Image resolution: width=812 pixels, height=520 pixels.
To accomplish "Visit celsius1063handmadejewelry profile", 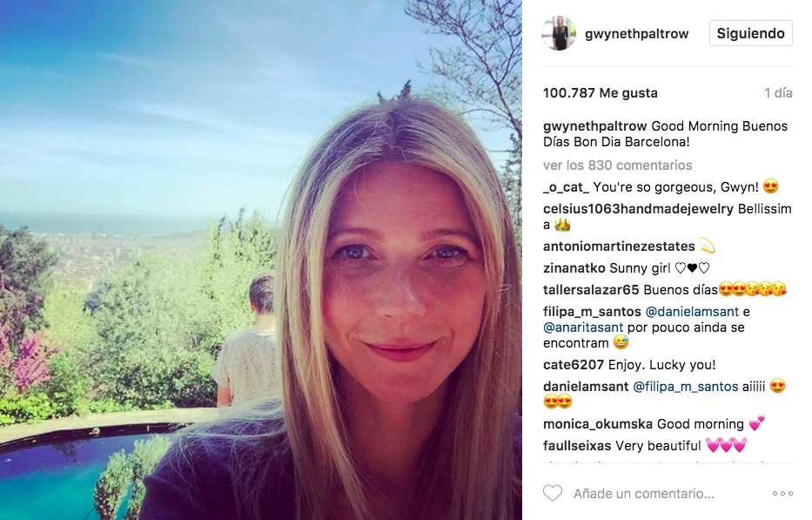I will 638,209.
